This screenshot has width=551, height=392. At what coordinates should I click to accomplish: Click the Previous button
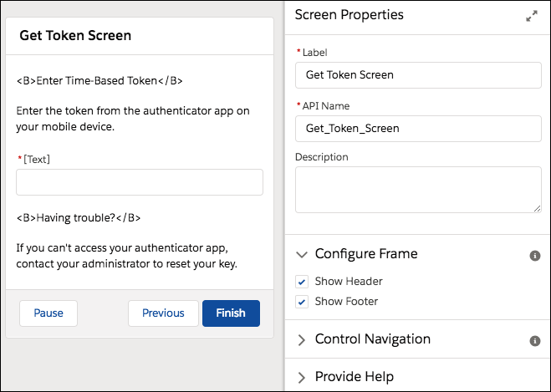163,313
